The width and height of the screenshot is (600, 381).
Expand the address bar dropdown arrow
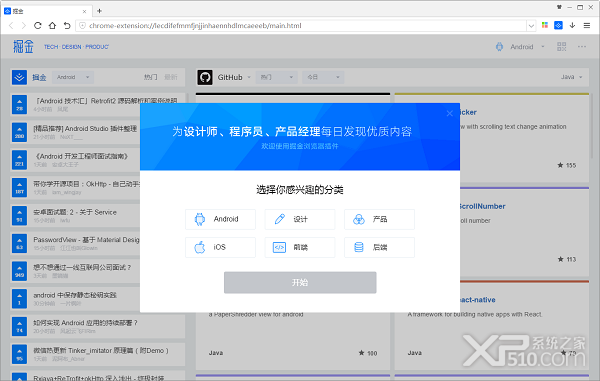(531, 26)
